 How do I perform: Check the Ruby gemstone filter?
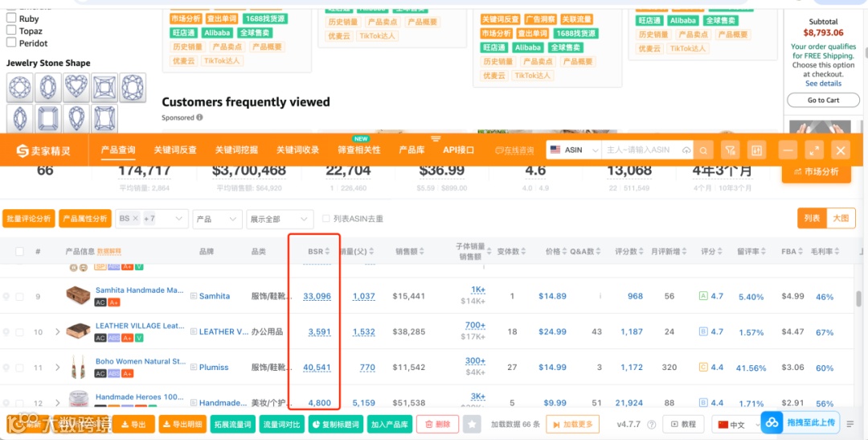pos(11,18)
